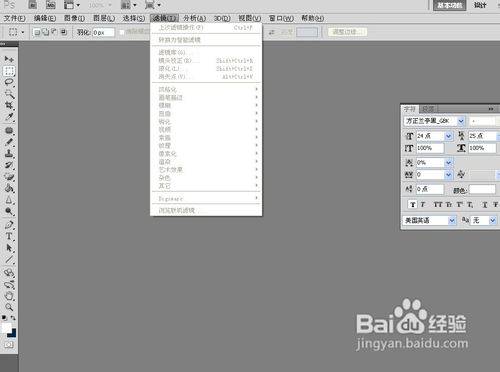
Task: Expand the 24 点 font size dropdown
Action: pyautogui.click(x=448, y=136)
